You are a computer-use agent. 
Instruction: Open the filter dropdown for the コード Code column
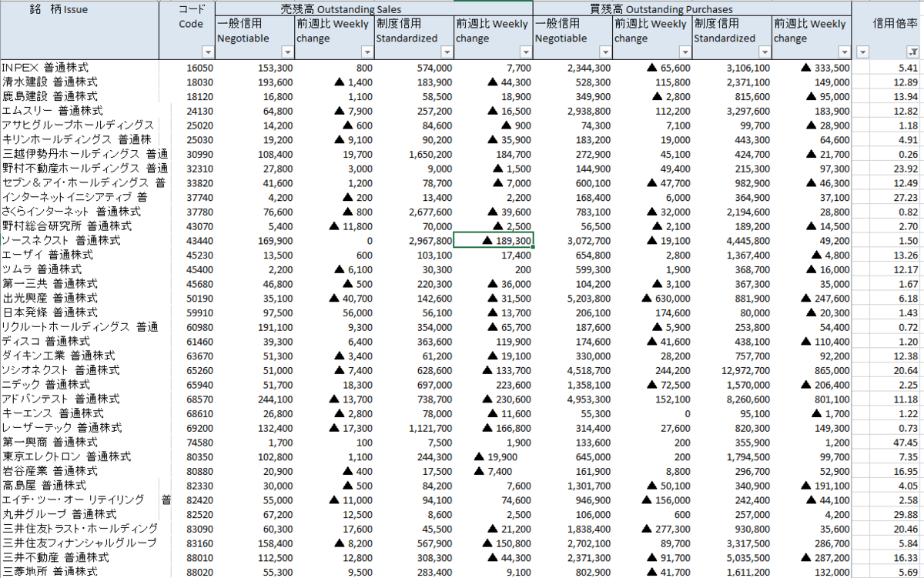tap(207, 52)
